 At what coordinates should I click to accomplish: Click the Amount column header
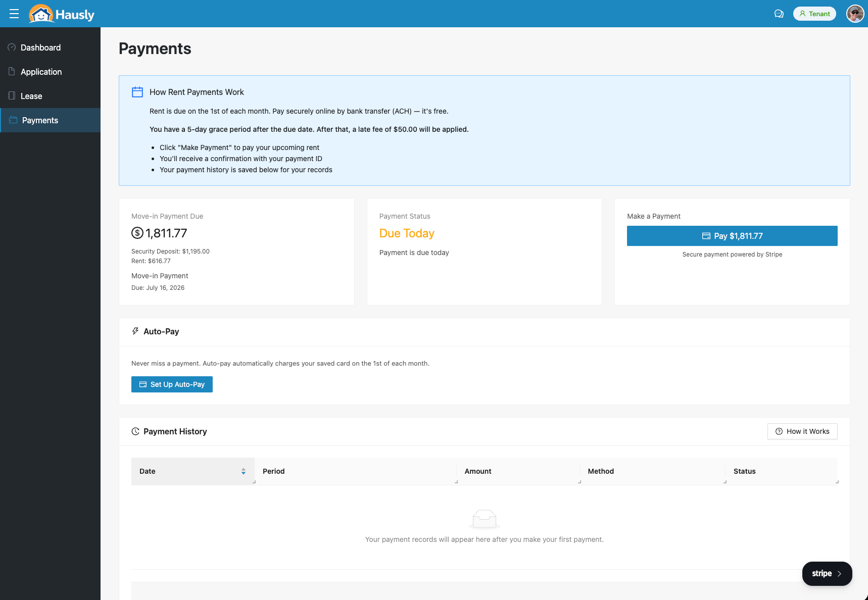[x=518, y=471]
